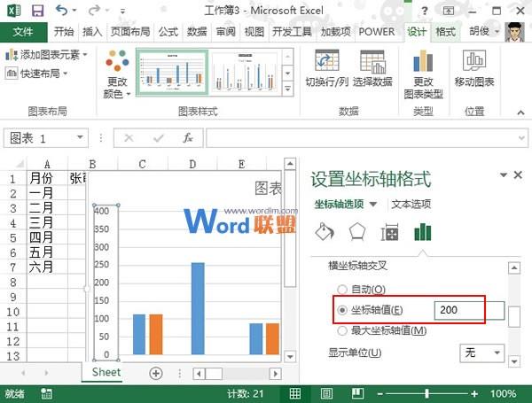
Task: Open Axis Options bar chart tab icon
Action: pos(423,232)
